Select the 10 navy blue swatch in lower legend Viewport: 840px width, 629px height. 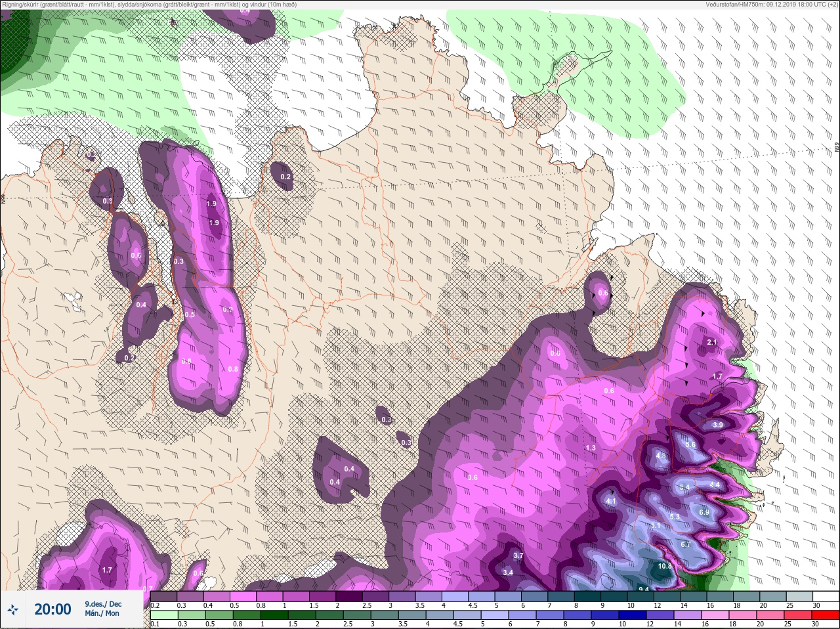(x=633, y=615)
